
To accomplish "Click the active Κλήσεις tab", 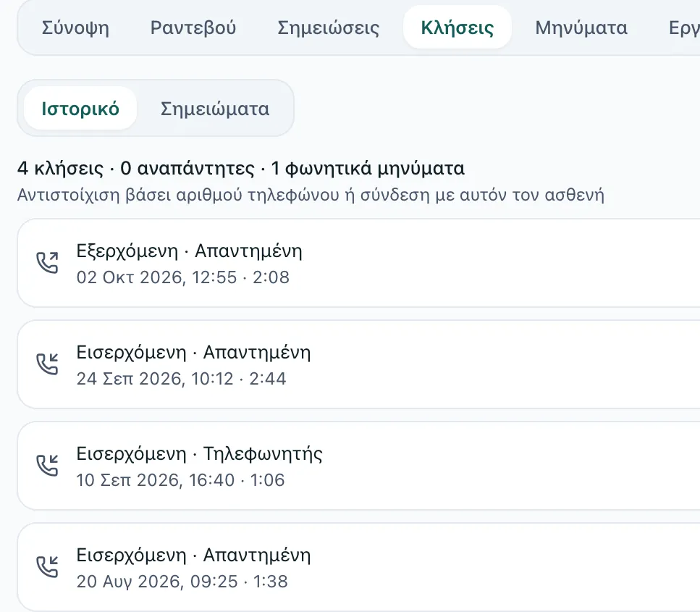I will coord(457,28).
